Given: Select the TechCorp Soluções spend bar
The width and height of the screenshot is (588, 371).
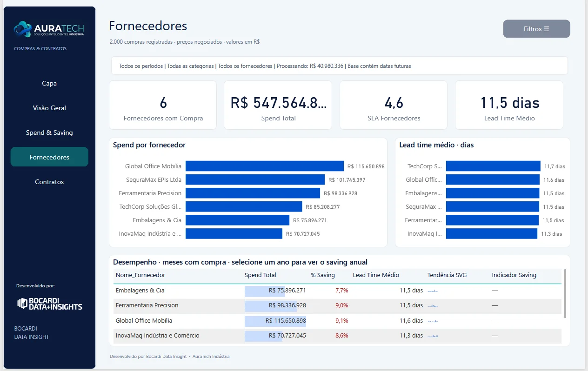Looking at the screenshot, I should point(244,206).
